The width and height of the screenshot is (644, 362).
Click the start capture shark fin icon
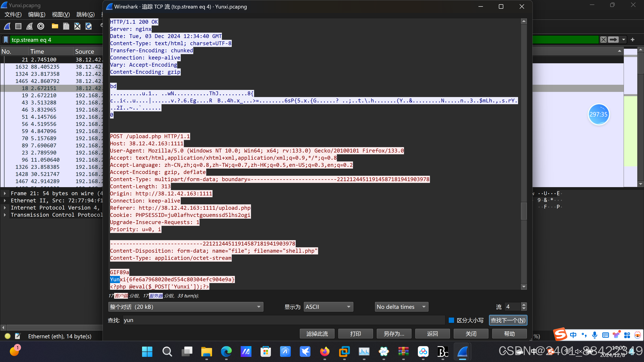[x=7, y=26]
